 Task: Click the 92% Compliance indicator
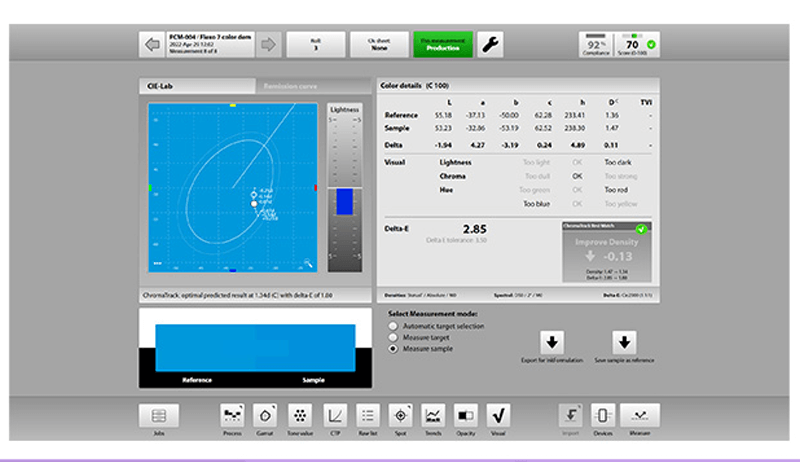595,45
